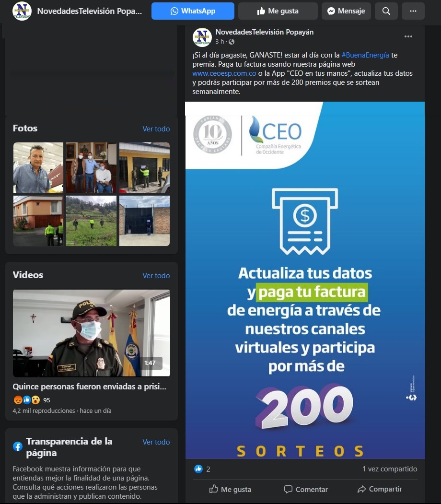Open the video reactions emoji icons

pos(27,400)
